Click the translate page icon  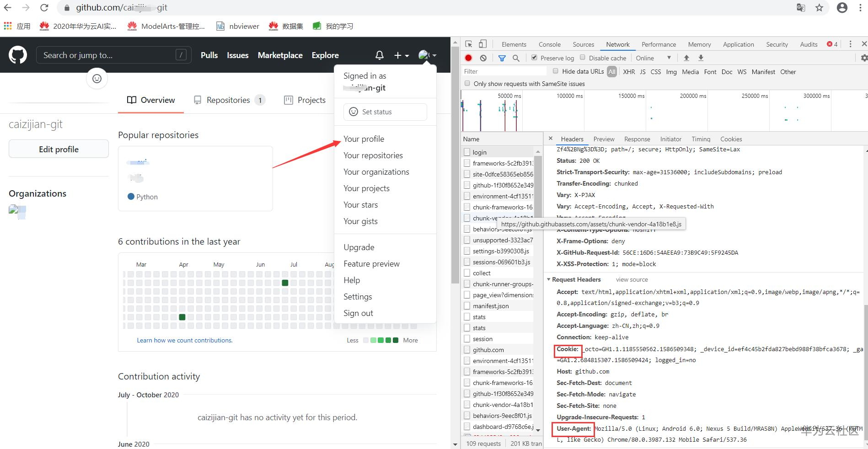click(x=801, y=8)
